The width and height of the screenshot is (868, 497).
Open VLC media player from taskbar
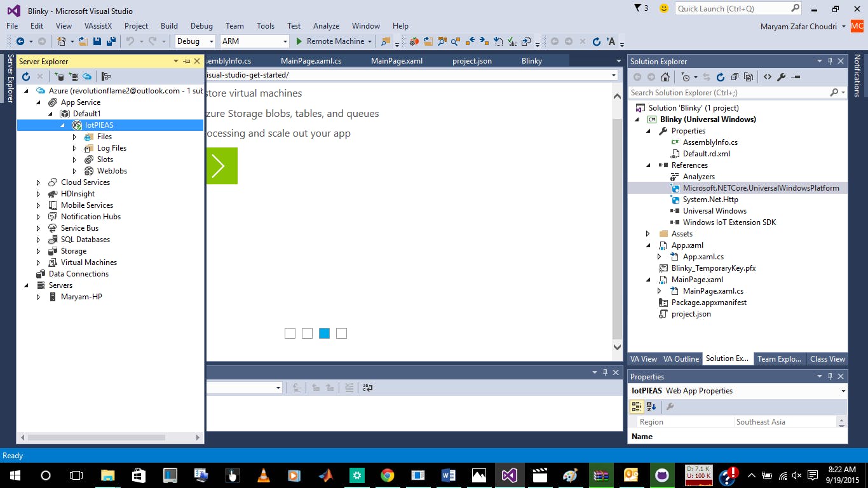tap(263, 475)
